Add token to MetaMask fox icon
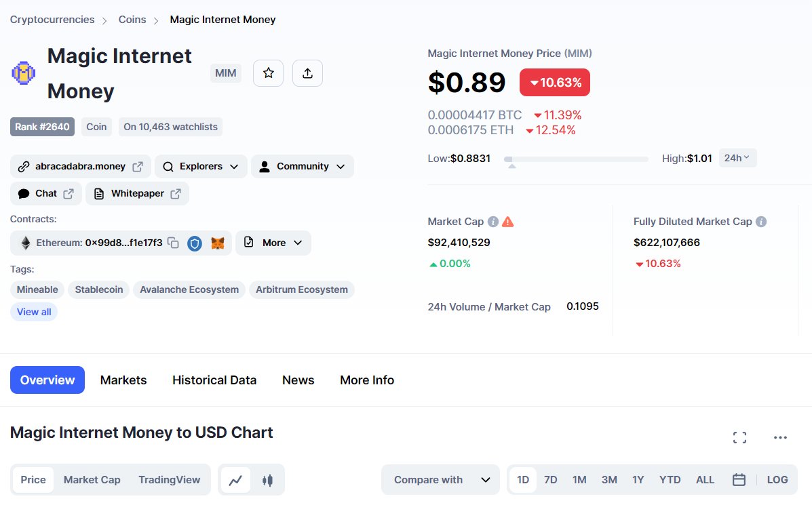The image size is (812, 505). 218,243
